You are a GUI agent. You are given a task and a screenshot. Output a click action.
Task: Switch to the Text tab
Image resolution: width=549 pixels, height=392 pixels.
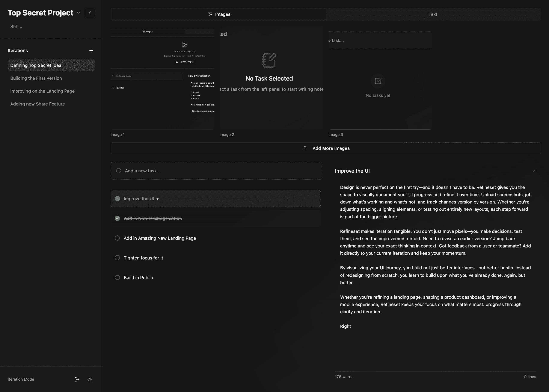433,14
